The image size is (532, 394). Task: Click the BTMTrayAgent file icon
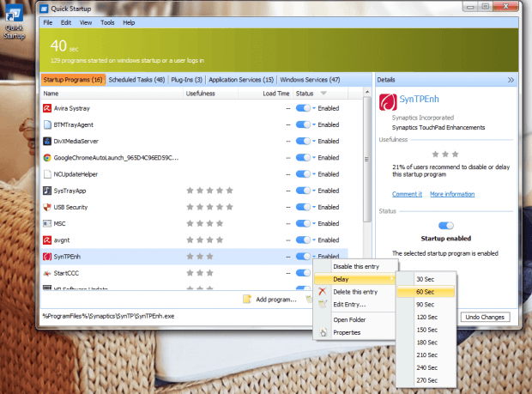[x=47, y=124]
